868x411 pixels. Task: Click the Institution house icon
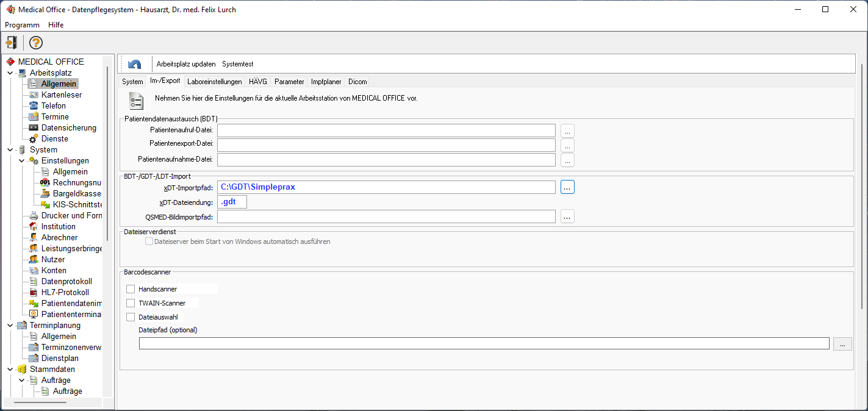pyautogui.click(x=34, y=226)
